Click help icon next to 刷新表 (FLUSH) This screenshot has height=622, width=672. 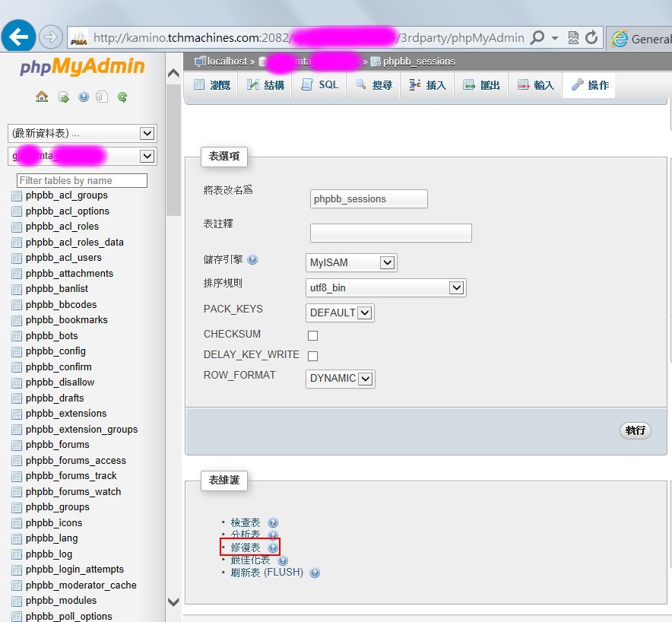pos(315,573)
